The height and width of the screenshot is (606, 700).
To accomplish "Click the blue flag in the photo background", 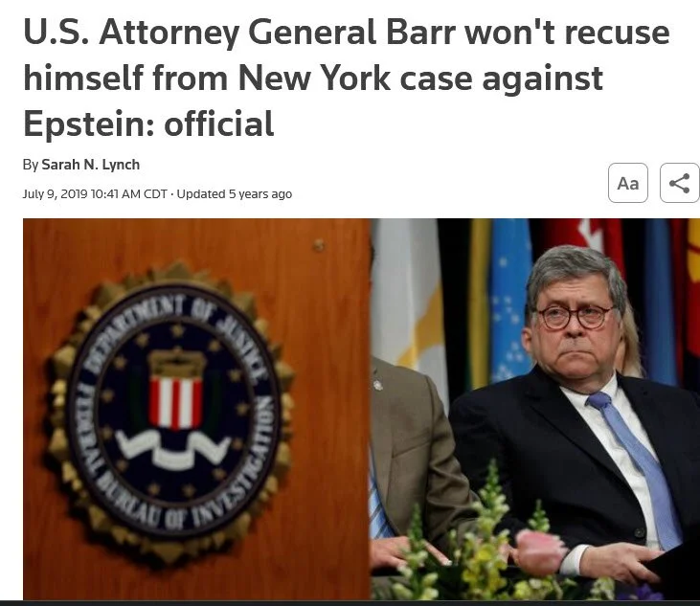I will 510,299.
